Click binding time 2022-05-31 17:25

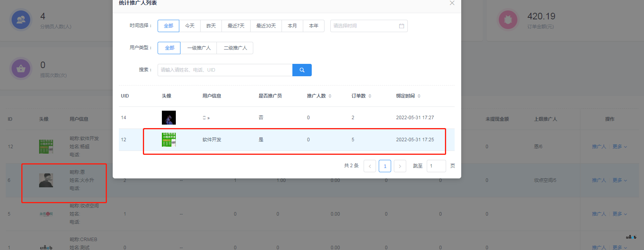coord(415,140)
